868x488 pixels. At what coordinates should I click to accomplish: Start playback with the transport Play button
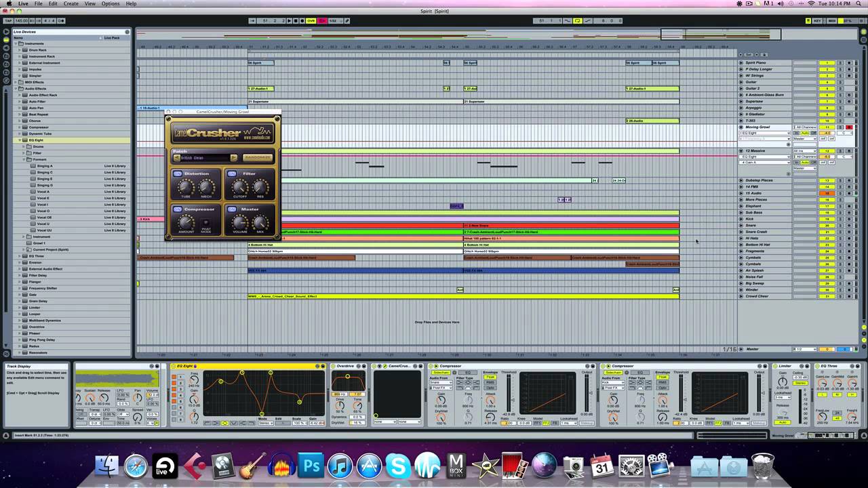(x=289, y=21)
